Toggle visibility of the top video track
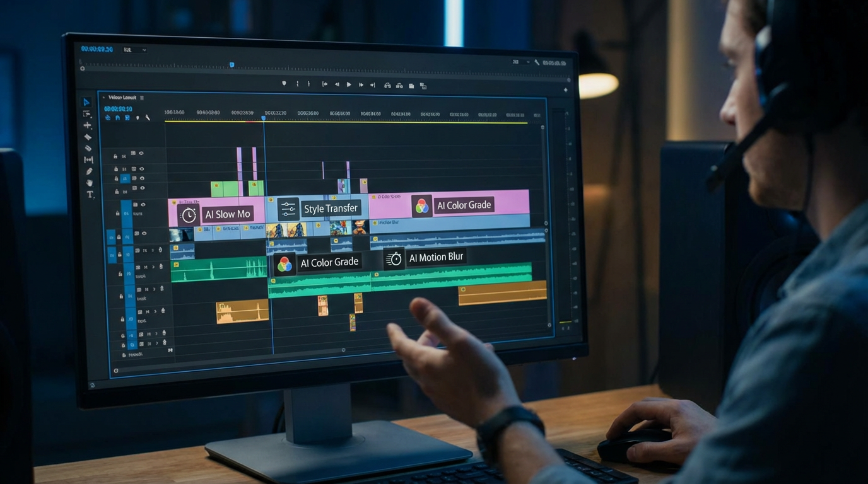This screenshot has height=484, width=868. pyautogui.click(x=140, y=152)
